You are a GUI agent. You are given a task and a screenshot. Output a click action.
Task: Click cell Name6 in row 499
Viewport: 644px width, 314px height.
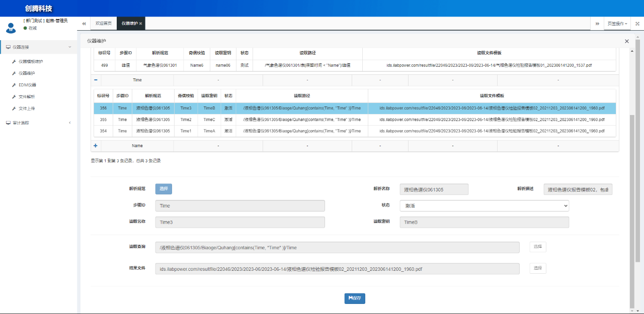[x=197, y=65]
